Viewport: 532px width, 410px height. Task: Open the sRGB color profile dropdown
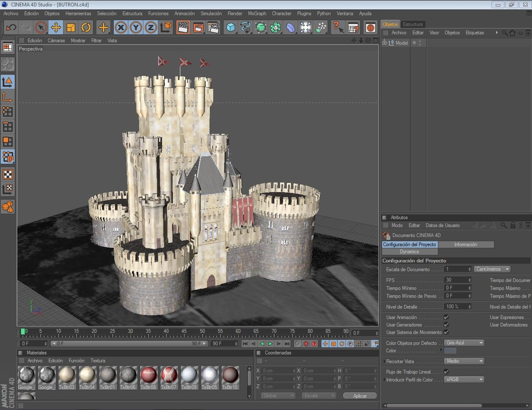tap(464, 379)
